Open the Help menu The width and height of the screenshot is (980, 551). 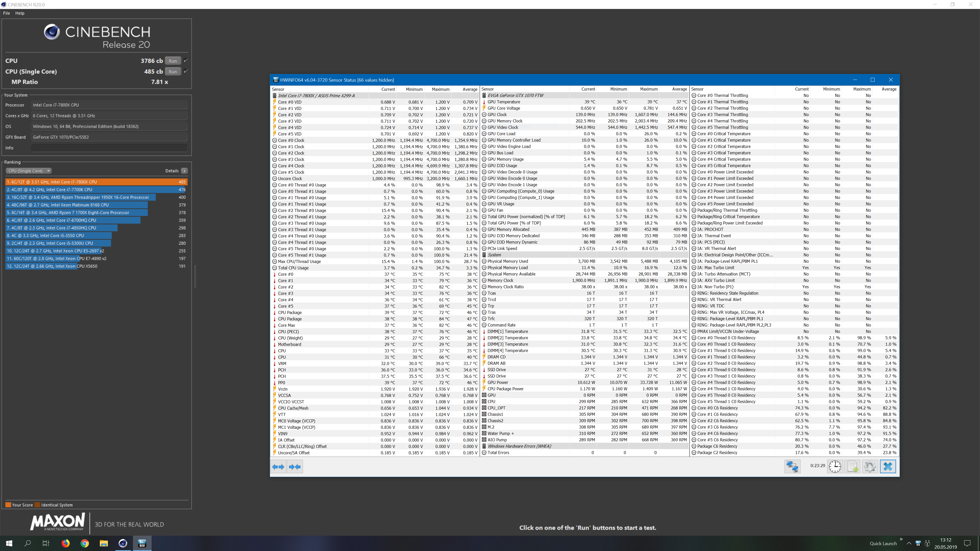(20, 13)
